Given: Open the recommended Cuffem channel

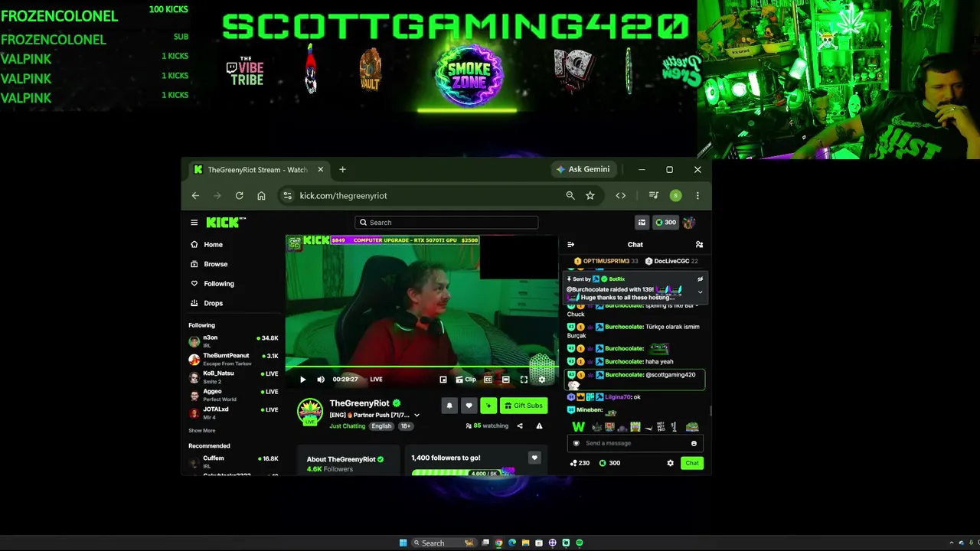Looking at the screenshot, I should point(233,461).
